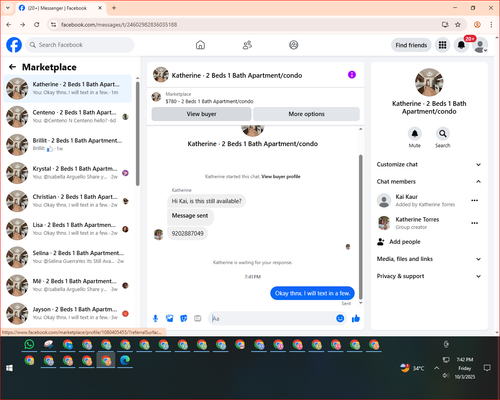Open the Selina conversation in list
This screenshot has height=400, width=500.
point(68,257)
